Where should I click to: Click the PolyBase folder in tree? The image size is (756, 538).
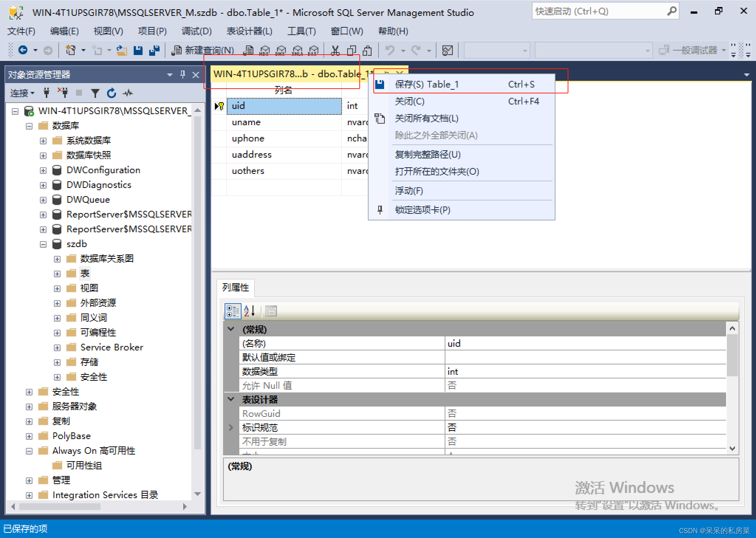pos(71,436)
